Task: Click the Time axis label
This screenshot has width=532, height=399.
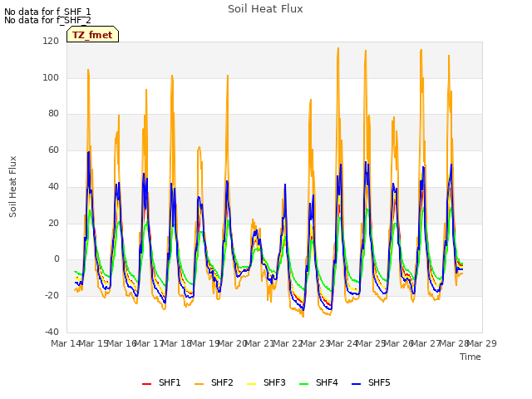Action: click(470, 357)
